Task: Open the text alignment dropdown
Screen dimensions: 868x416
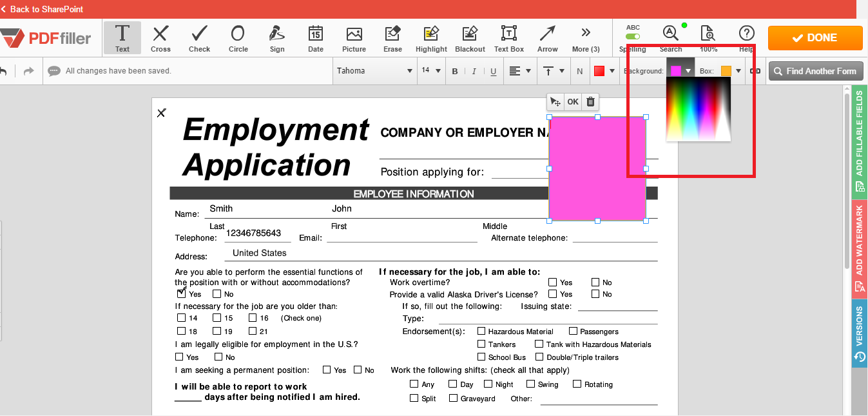Action: 519,71
